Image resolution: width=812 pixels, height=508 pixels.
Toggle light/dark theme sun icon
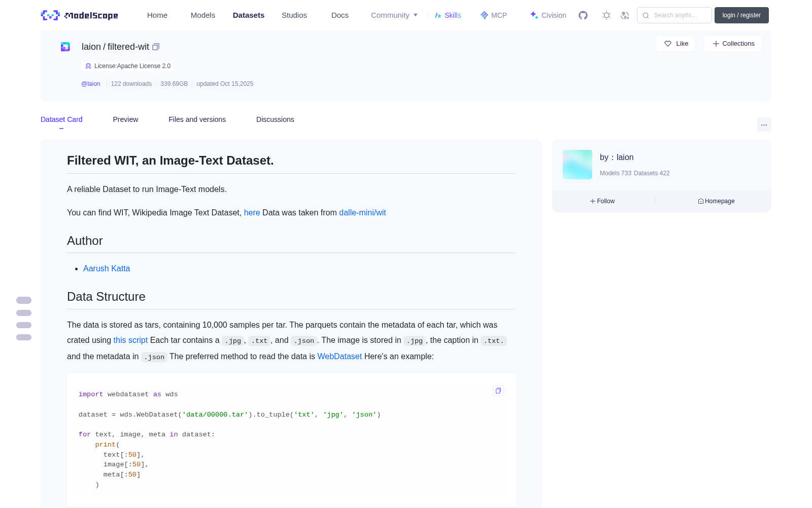tap(606, 15)
